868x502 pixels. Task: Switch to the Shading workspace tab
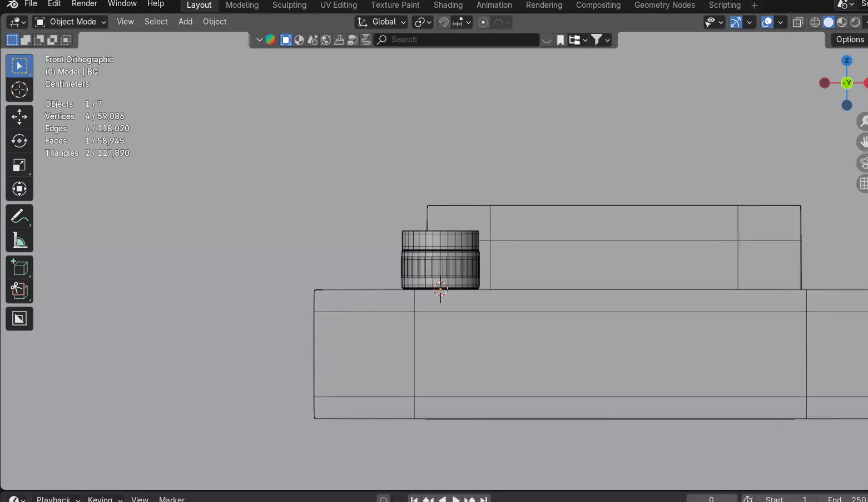tap(448, 5)
